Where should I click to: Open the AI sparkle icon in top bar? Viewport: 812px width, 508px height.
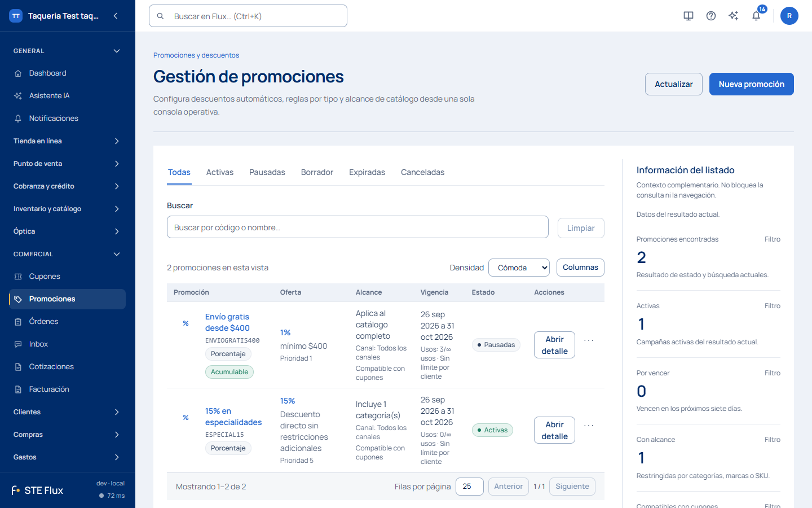coord(734,16)
